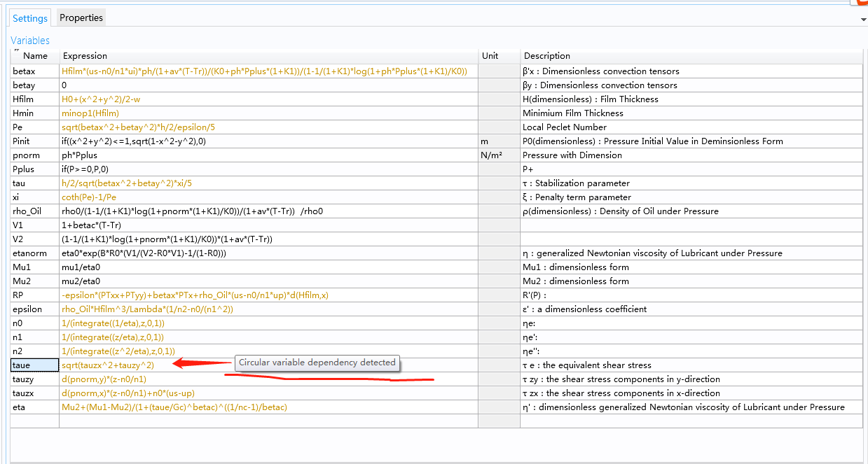Image resolution: width=868 pixels, height=464 pixels.
Task: Click the expression sqrt(tauzx^2+tauzy^2)
Action: click(x=107, y=365)
